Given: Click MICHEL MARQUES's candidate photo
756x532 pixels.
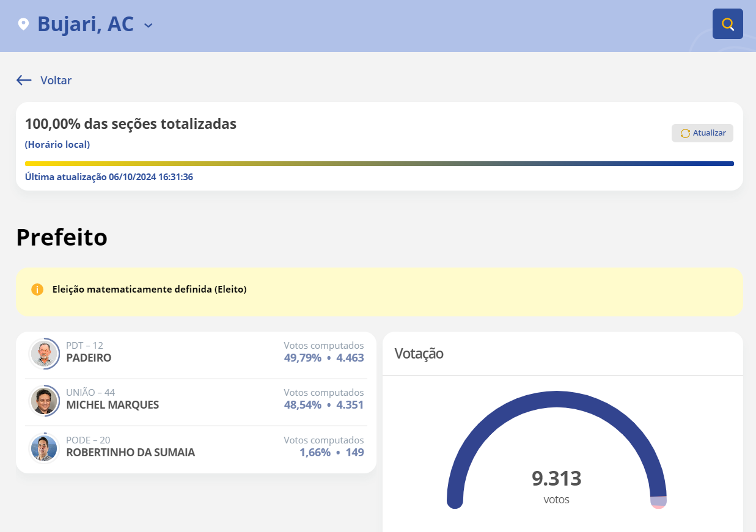Looking at the screenshot, I should coord(44,401).
